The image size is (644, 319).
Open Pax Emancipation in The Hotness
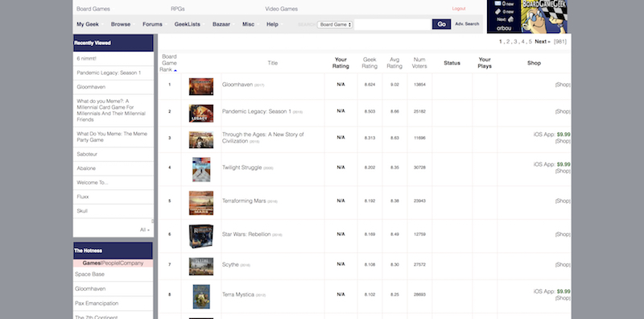click(97, 304)
